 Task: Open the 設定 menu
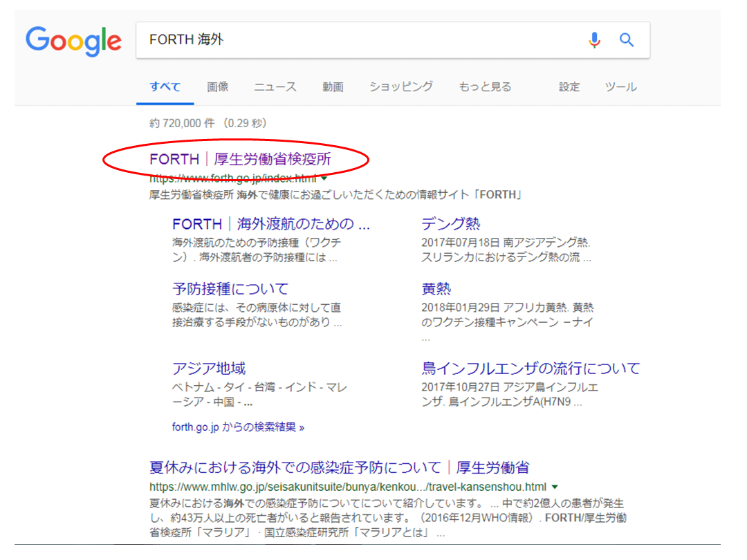coord(569,87)
